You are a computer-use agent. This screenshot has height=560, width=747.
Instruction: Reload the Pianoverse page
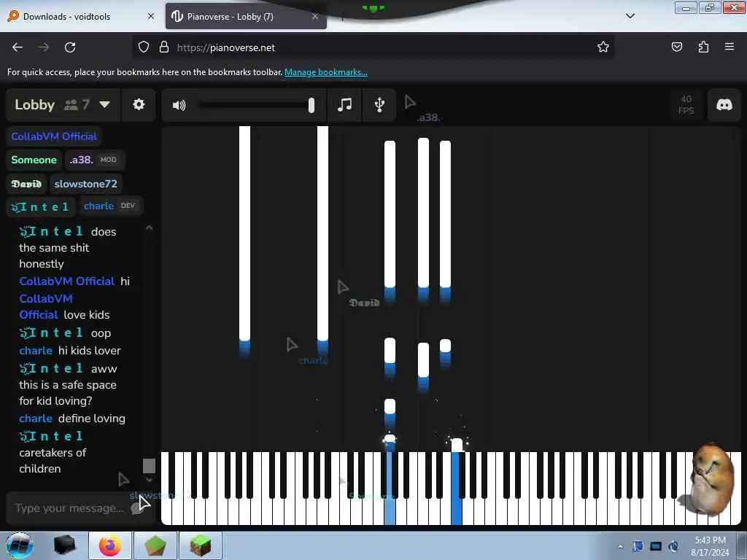pos(70,47)
